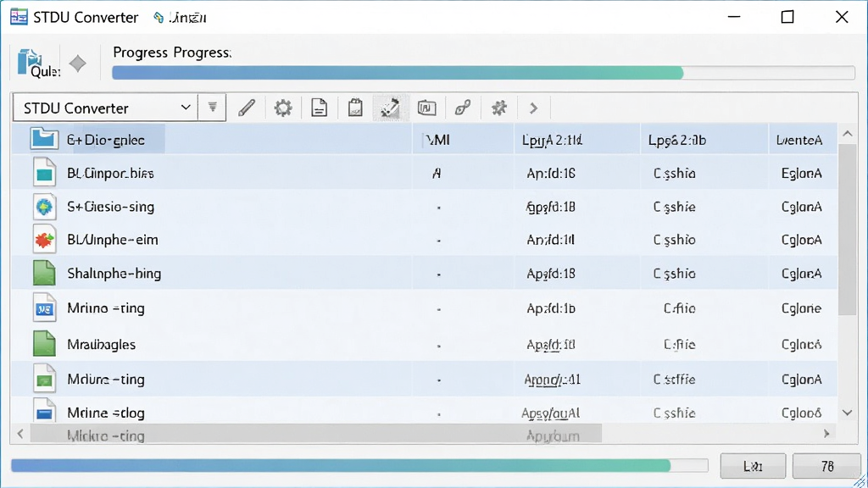868x488 pixels.
Task: Click the horizontal scrollbar left arrow
Action: pyautogui.click(x=20, y=434)
